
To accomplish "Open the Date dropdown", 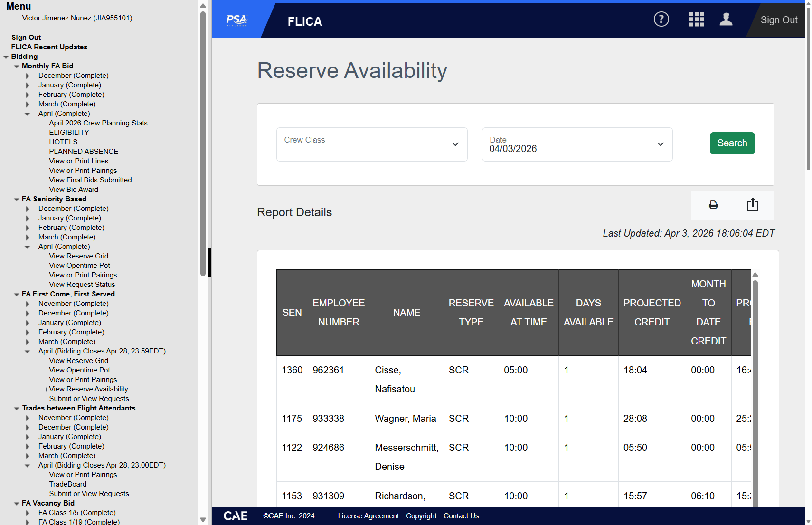I will [x=576, y=144].
